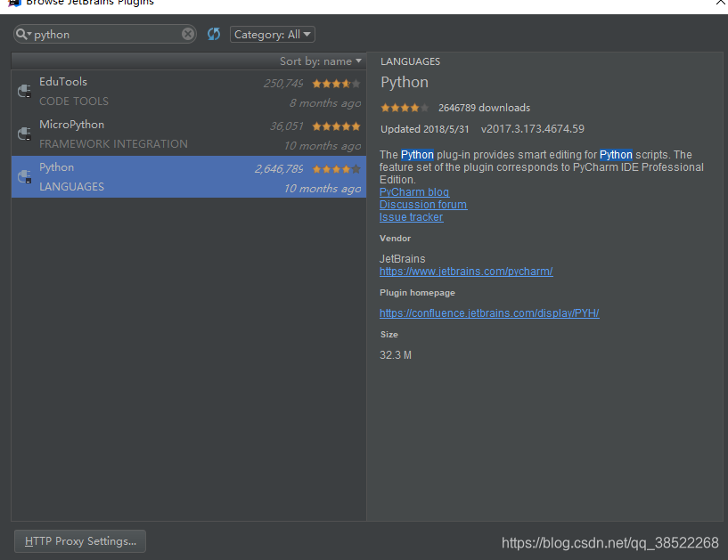Click the 'Updated 2018/5/31' text
Viewport: 728px width, 560px height.
(x=425, y=129)
